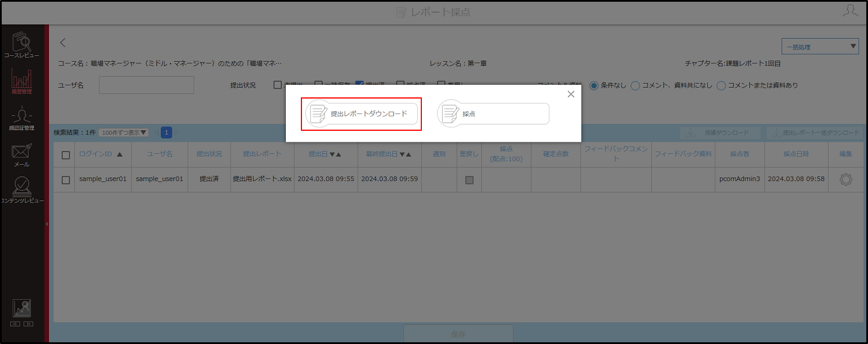868x344 pixels.
Task: Toggle the 採点済 checkbox
Action: click(401, 85)
